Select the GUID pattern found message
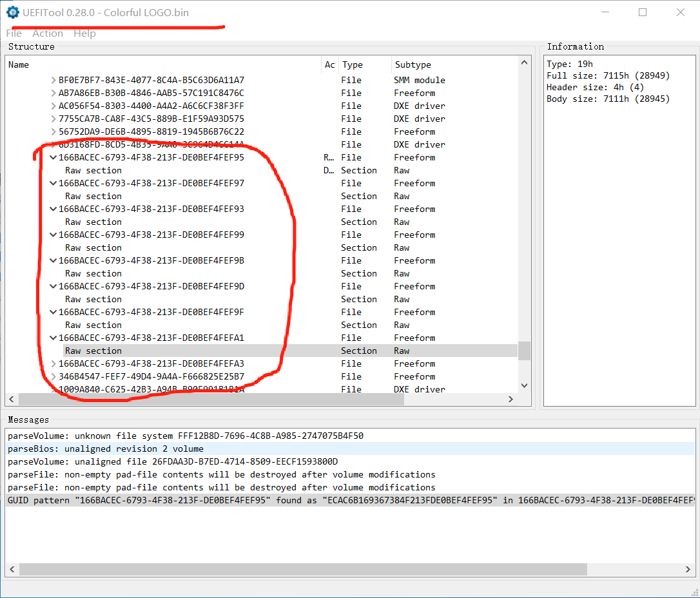The height and width of the screenshot is (598, 700). [x=351, y=501]
